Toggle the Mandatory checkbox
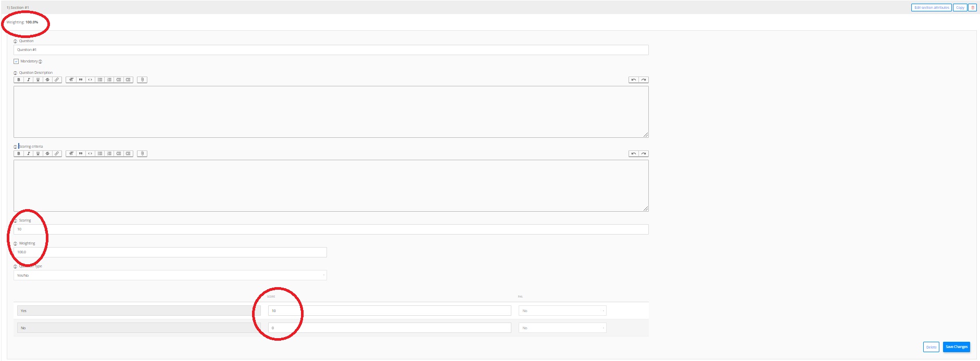Viewport: 980px width, 361px height. [16, 61]
